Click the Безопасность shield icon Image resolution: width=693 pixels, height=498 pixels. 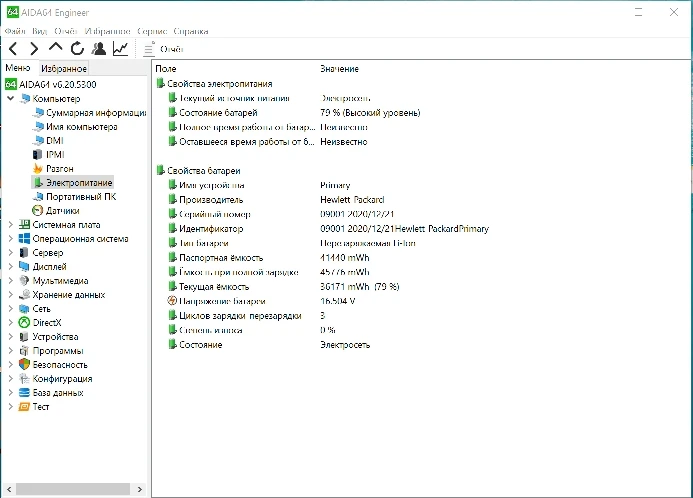pos(24,365)
